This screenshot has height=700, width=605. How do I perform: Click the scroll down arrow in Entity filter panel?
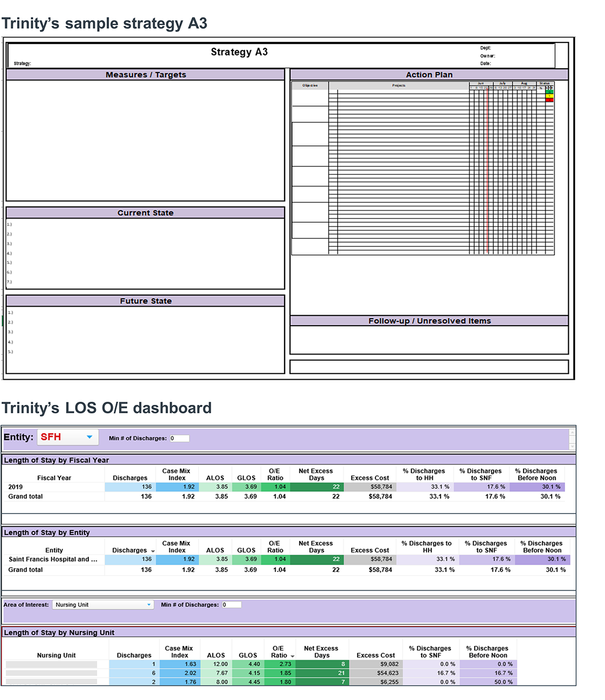click(x=572, y=446)
